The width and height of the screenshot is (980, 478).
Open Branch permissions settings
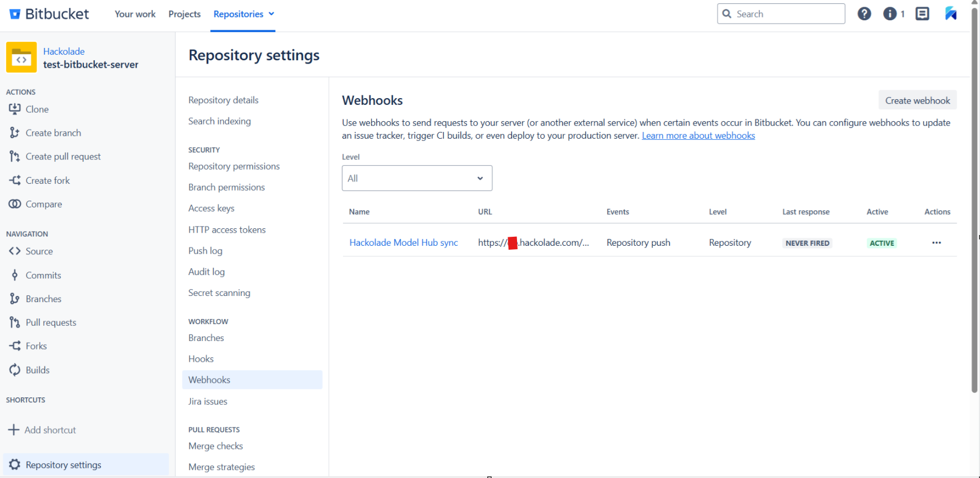pos(226,187)
